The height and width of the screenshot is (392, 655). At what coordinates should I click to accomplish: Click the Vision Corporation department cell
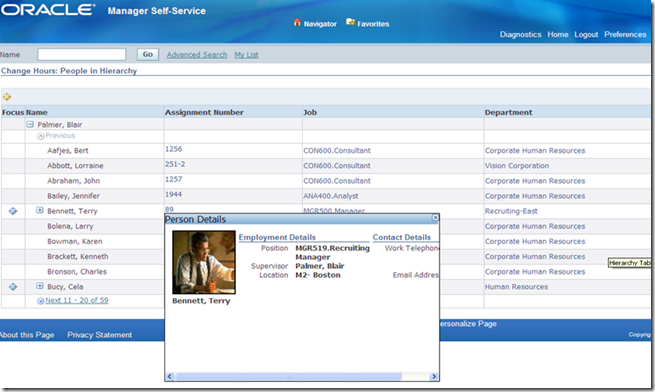coord(517,165)
